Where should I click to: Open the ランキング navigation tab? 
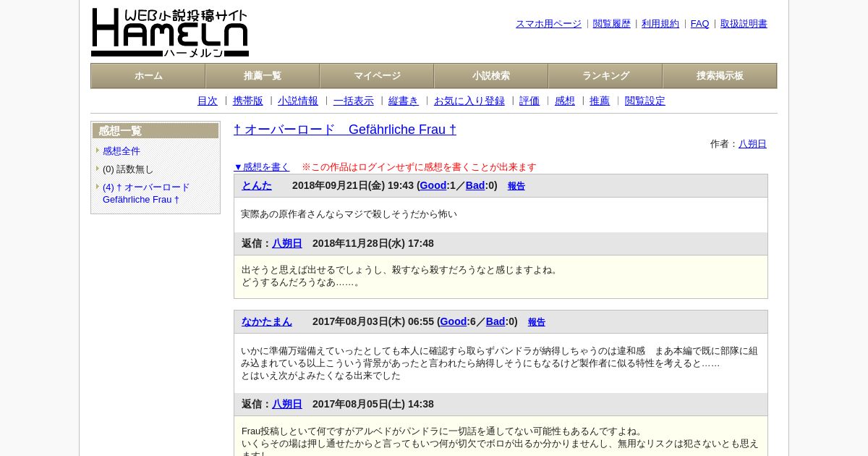(x=605, y=76)
